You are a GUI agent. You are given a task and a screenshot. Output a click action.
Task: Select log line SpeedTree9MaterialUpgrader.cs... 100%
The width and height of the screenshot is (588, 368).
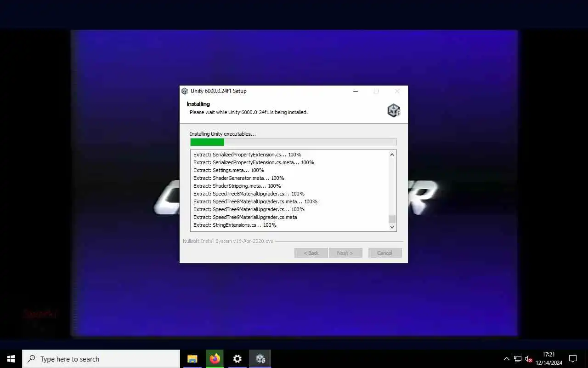pyautogui.click(x=249, y=209)
